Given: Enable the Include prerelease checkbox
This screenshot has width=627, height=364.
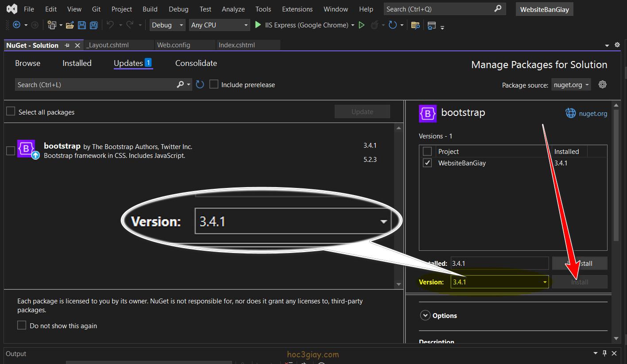Looking at the screenshot, I should [x=214, y=84].
